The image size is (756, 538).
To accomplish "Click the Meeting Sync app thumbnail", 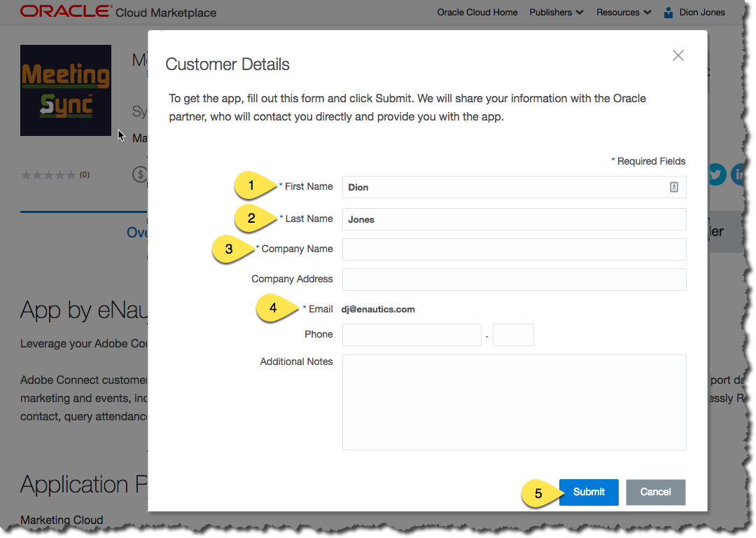I will coord(66,90).
